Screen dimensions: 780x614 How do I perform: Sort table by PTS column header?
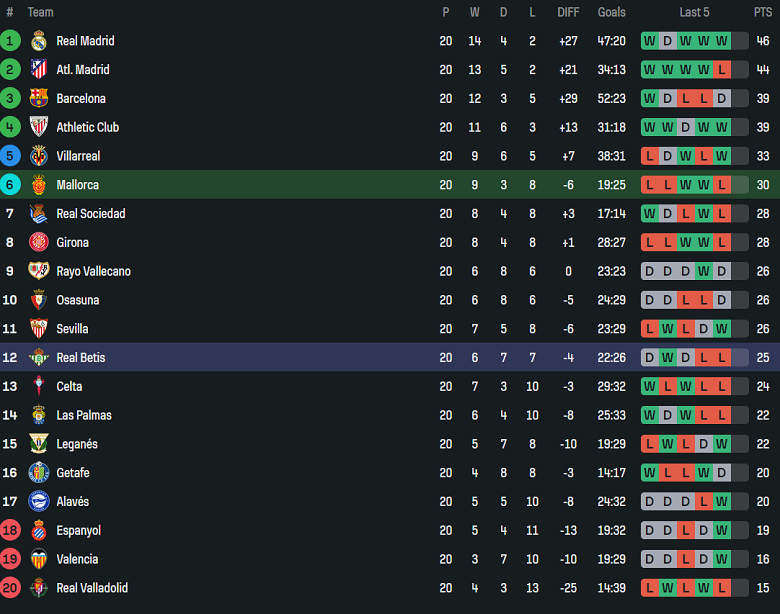click(763, 12)
